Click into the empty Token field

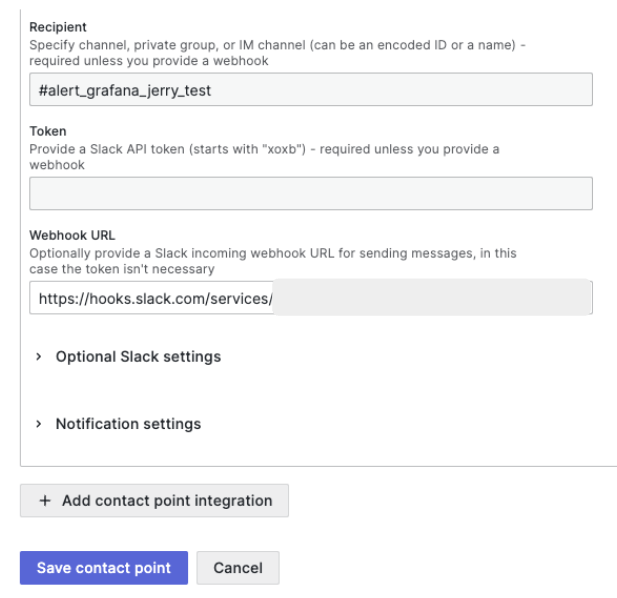click(x=310, y=194)
